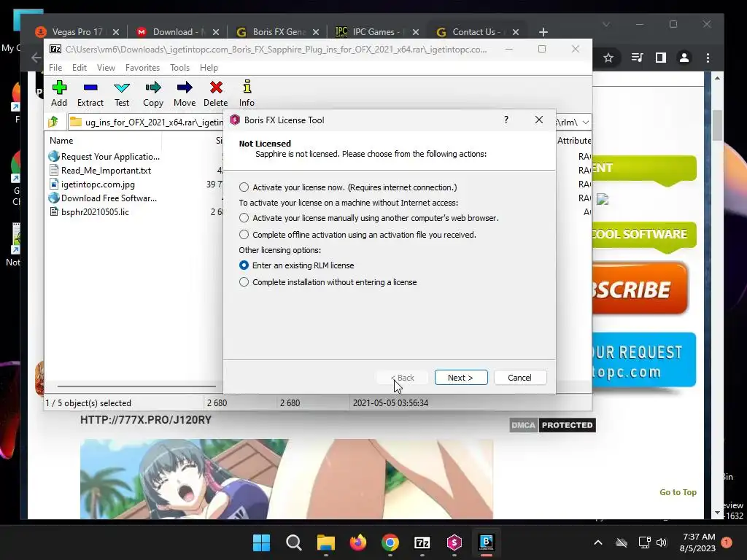Screen dimensions: 747x560
Task: Click the blue B installer taskbar icon
Action: (x=487, y=542)
